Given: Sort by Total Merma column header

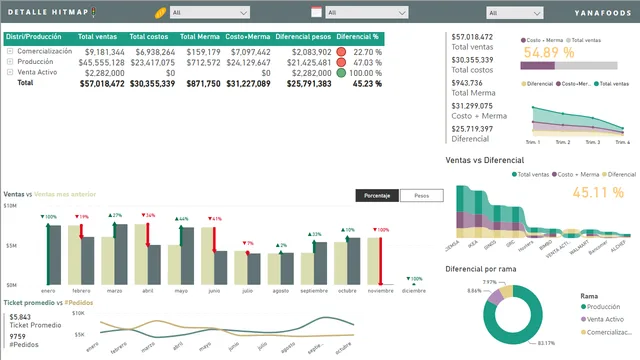Looking at the screenshot, I should pos(200,37).
